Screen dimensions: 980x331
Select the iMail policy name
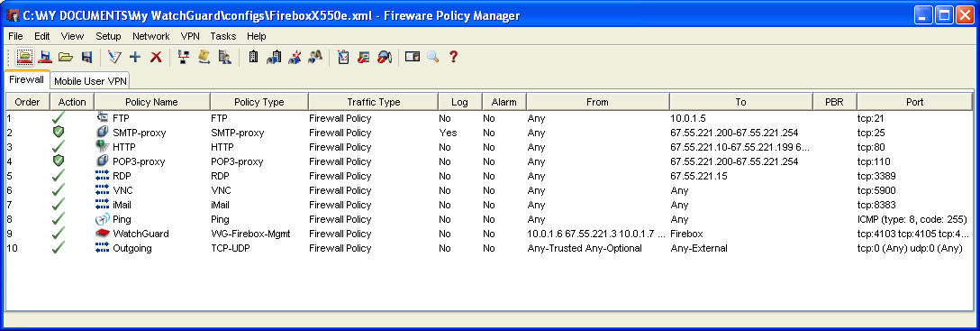pos(122,205)
